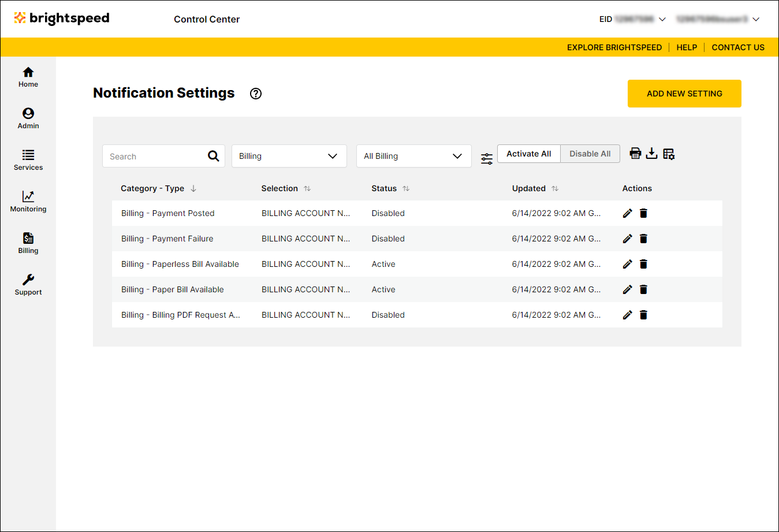Select Billing - Billing PDF Request text
The height and width of the screenshot is (532, 779).
180,315
